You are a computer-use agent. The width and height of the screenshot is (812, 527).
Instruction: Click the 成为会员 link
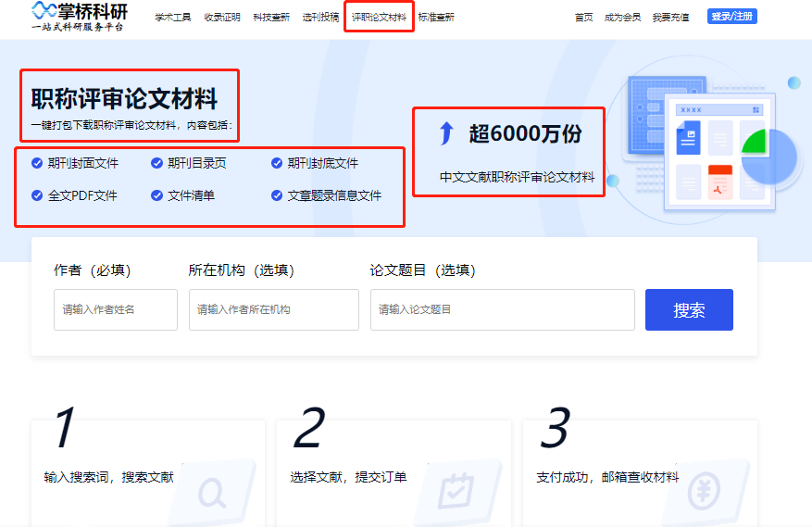pyautogui.click(x=622, y=17)
